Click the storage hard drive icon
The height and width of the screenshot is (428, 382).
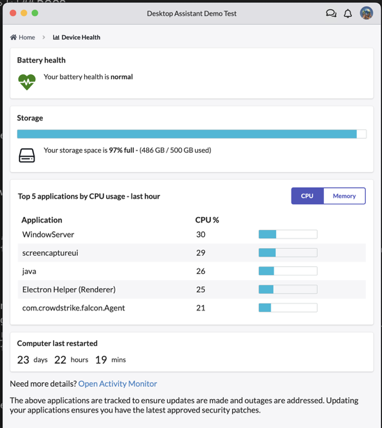[27, 155]
